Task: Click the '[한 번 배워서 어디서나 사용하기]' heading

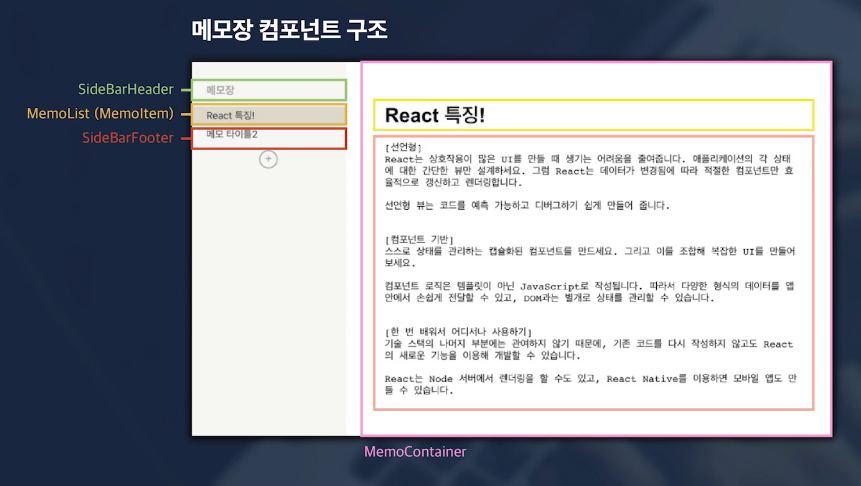Action: pyautogui.click(x=458, y=332)
